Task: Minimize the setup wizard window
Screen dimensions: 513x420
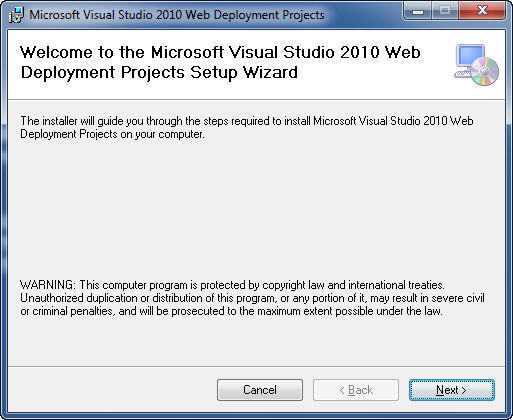Action: [418, 11]
